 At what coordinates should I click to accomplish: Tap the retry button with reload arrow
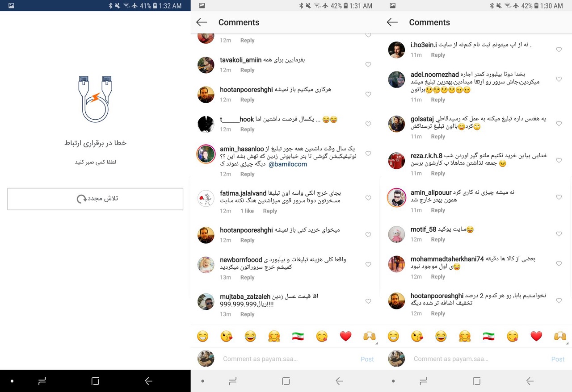click(x=95, y=199)
